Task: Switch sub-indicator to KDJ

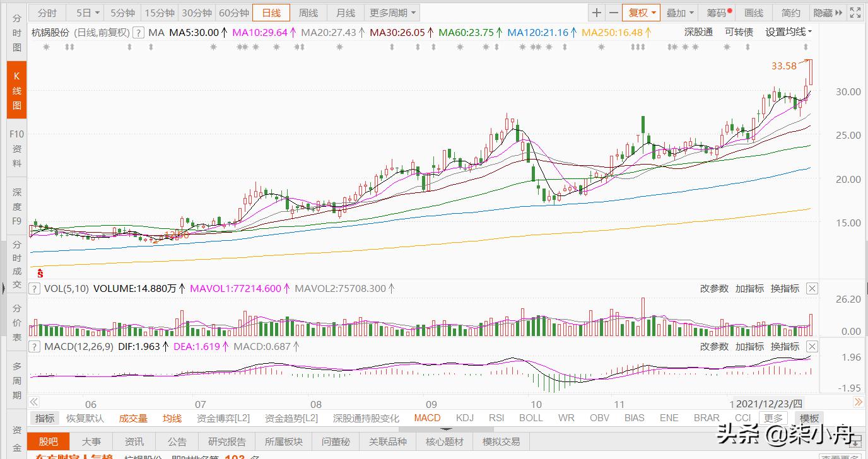Action: [465, 418]
